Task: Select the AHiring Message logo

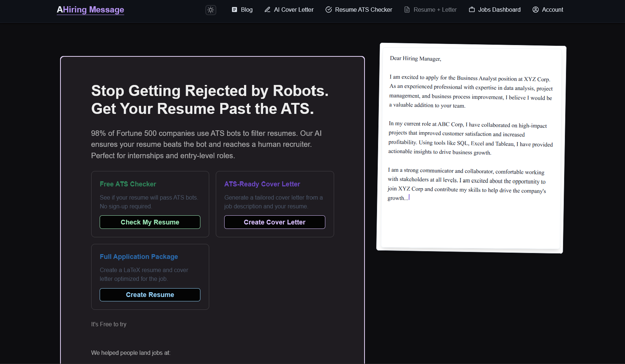Action: point(90,10)
